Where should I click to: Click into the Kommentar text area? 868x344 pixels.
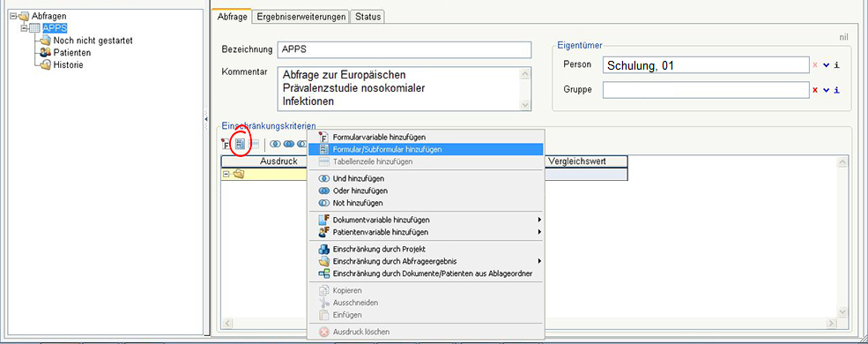[399, 88]
